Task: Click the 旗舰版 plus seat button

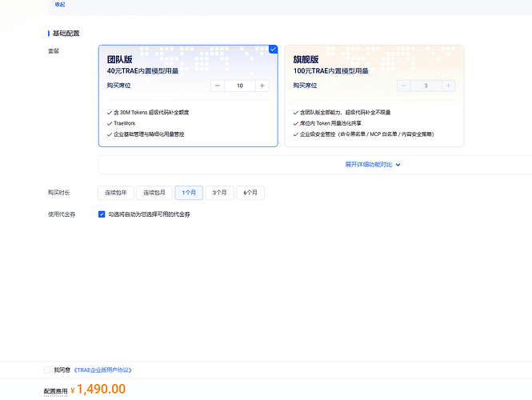Action: pos(449,86)
